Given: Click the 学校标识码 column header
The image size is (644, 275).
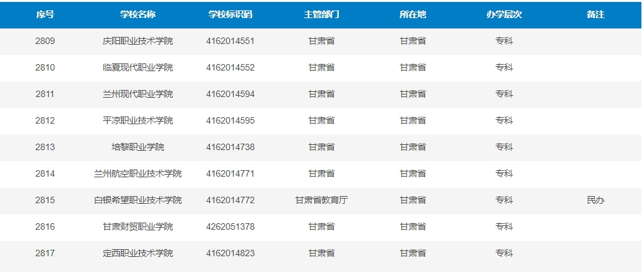Looking at the screenshot, I should (230, 15).
